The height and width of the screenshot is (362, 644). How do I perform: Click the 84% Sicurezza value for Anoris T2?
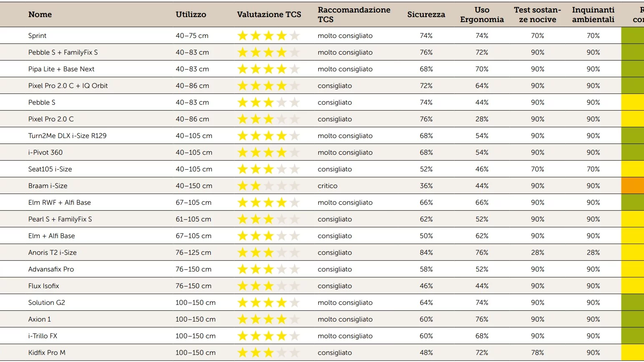(x=426, y=252)
